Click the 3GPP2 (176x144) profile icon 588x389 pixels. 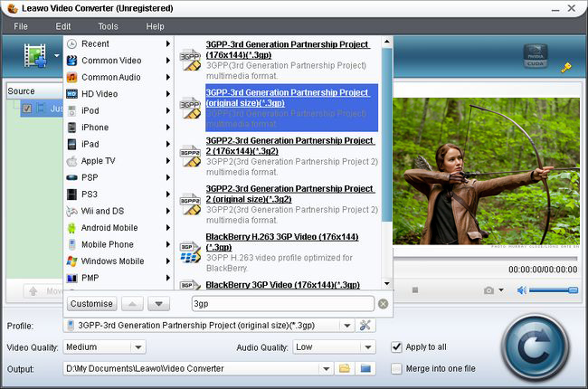pos(190,156)
